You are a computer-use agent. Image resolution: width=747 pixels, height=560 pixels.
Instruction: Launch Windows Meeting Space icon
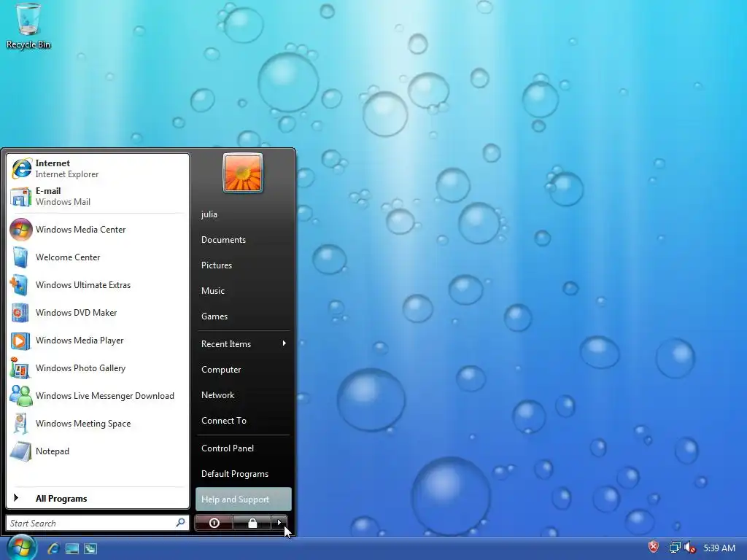coord(20,424)
